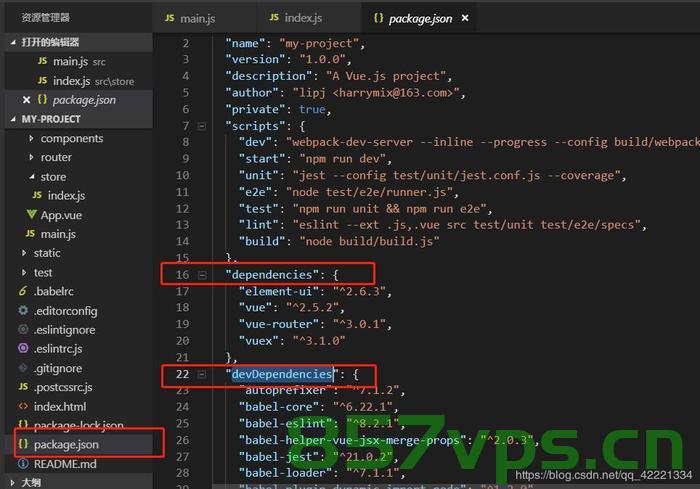Open the .eslintignore file
This screenshot has width=700, height=489.
pyautogui.click(x=64, y=330)
